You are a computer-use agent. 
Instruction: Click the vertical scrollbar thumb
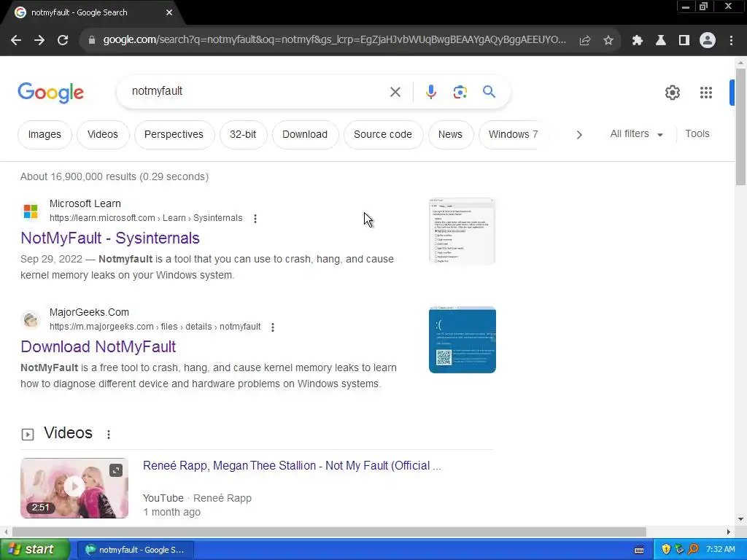point(740,126)
